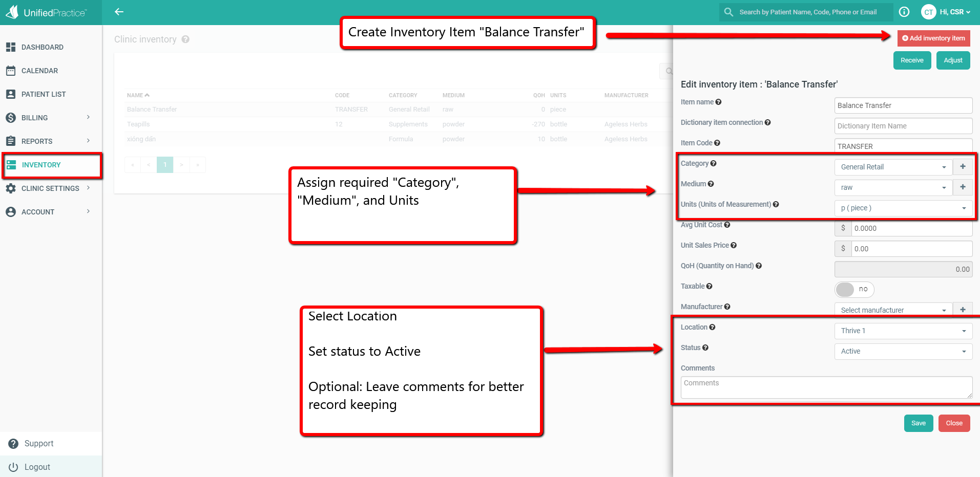Click plus icon to add Manufacturer
The image size is (980, 477).
[963, 310]
